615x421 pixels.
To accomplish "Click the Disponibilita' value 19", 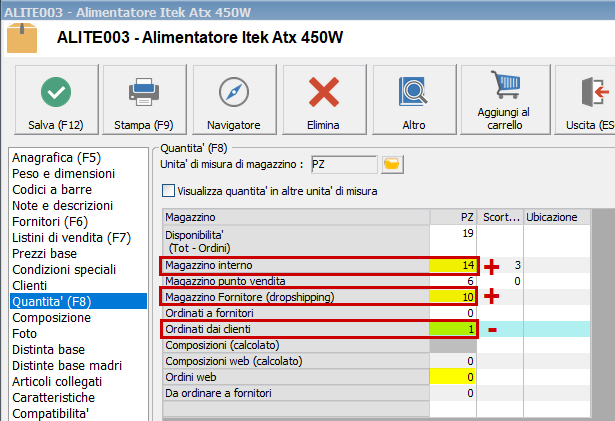I will tap(453, 241).
